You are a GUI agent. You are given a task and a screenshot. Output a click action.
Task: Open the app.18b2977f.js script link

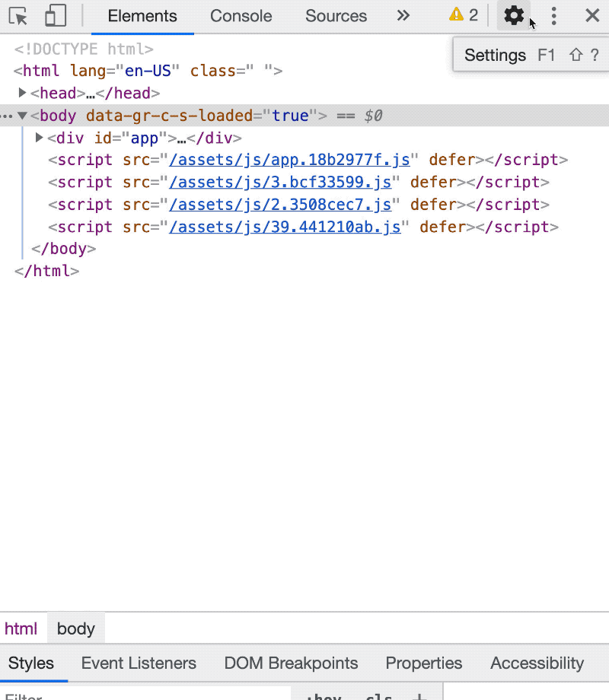(x=289, y=161)
